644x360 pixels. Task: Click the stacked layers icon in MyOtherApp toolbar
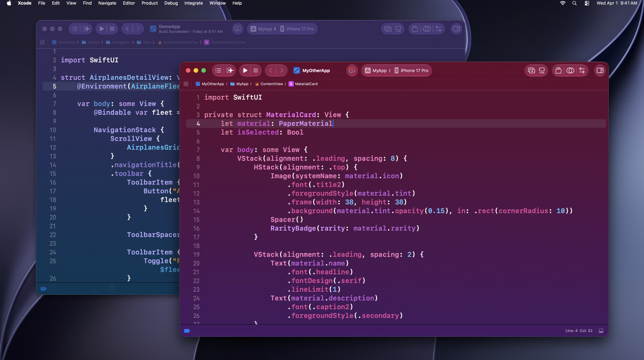click(x=558, y=71)
